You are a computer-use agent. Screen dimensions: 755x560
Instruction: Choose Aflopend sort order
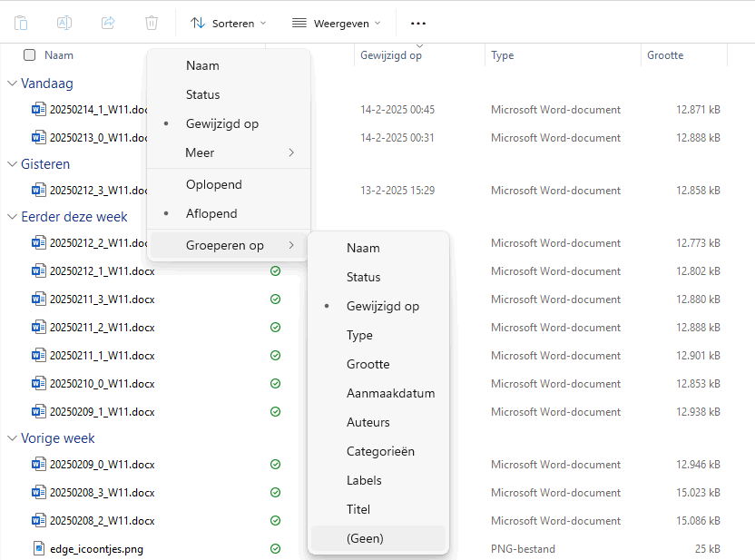229,213
